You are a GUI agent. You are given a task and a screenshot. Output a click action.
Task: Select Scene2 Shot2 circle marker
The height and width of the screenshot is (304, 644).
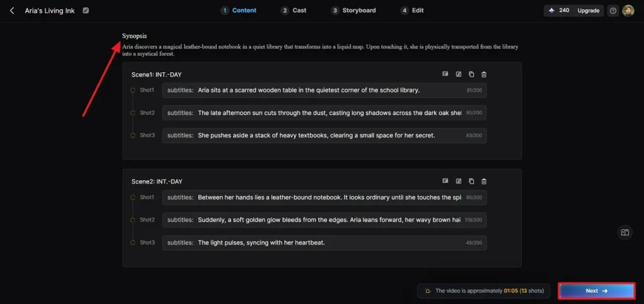pyautogui.click(x=133, y=220)
